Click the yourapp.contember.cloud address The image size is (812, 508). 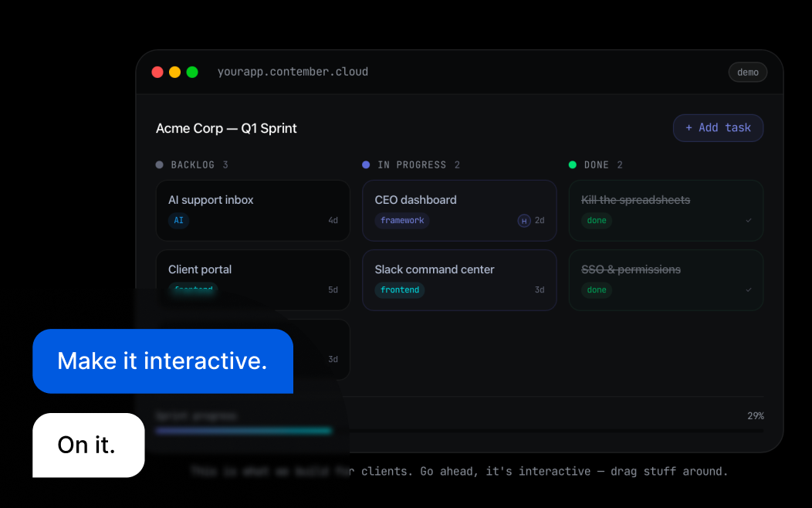click(x=293, y=72)
